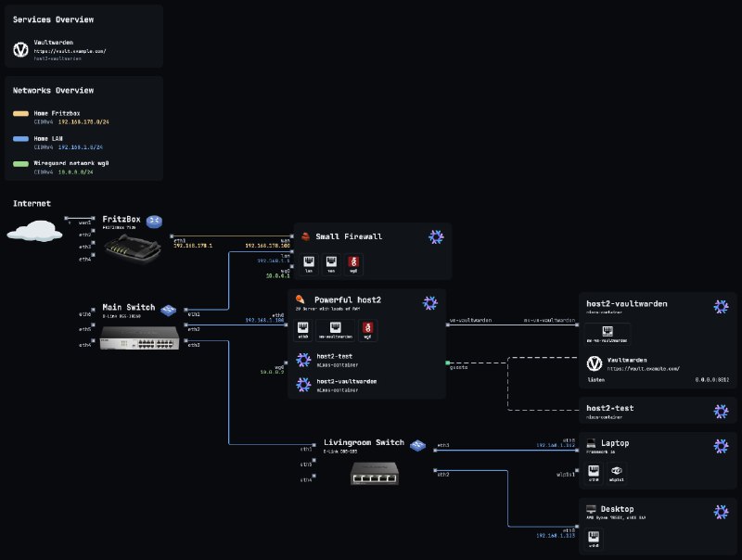The width and height of the screenshot is (742, 560).
Task: Click the 'Home Fritzbox' network label
Action: pyautogui.click(x=57, y=113)
